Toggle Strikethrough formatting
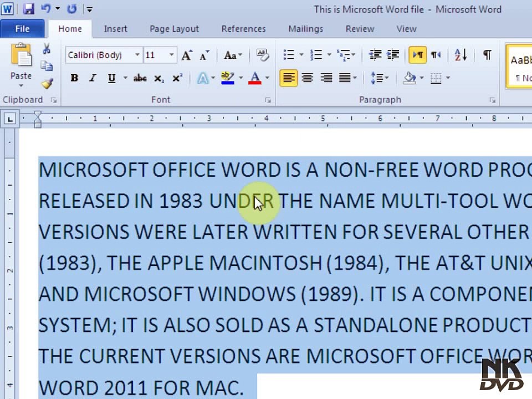 pyautogui.click(x=140, y=78)
